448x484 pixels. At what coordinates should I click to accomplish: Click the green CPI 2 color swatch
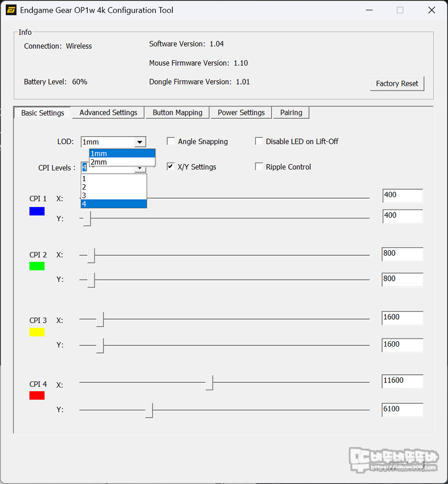click(37, 266)
